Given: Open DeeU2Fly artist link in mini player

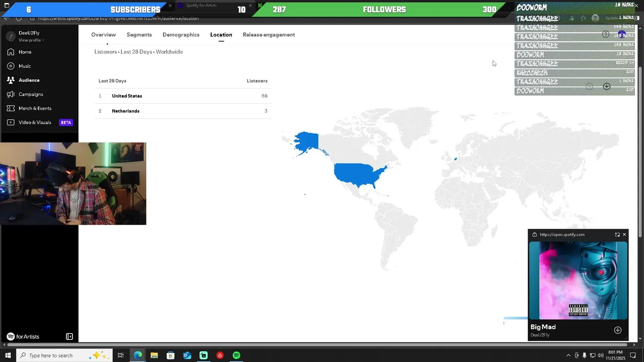Looking at the screenshot, I should [x=540, y=335].
